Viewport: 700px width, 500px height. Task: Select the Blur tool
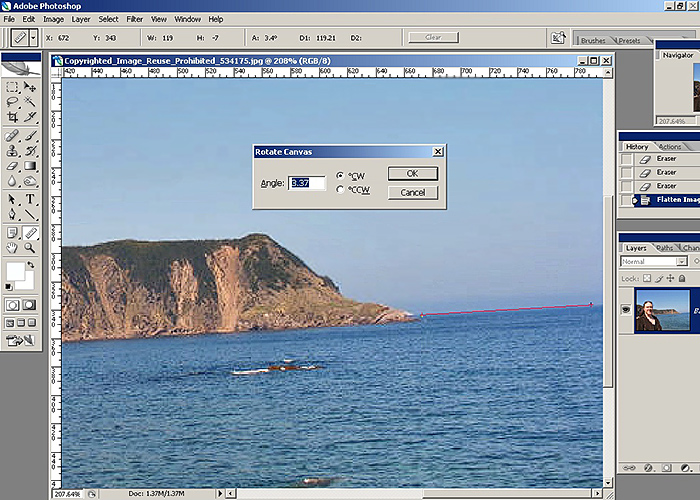(x=12, y=181)
